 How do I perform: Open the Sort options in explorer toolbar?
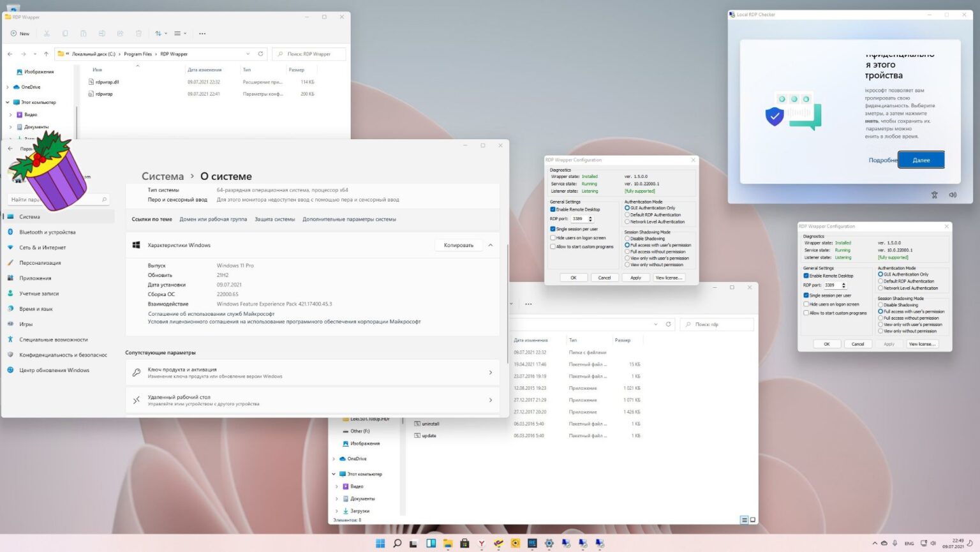(160, 34)
